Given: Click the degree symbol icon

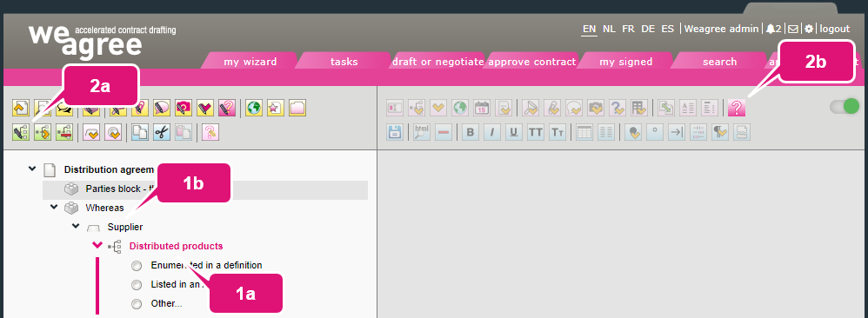Looking at the screenshot, I should 655,132.
